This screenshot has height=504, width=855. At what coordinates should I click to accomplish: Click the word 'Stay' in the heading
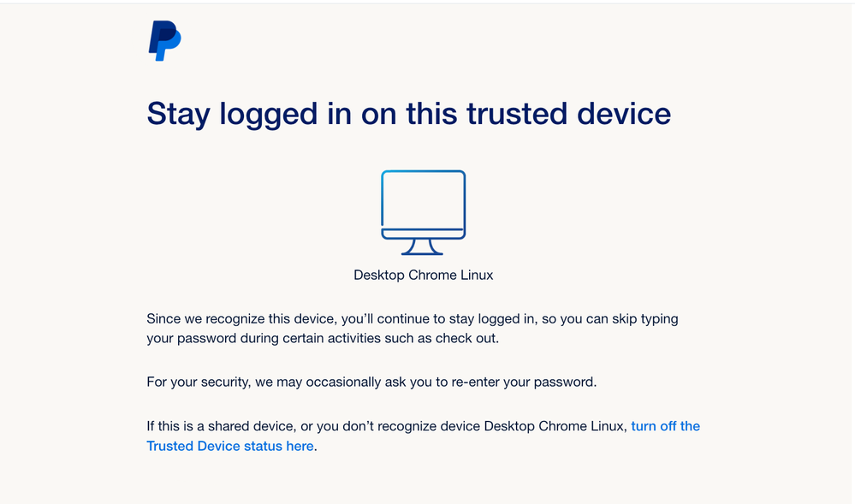click(178, 115)
